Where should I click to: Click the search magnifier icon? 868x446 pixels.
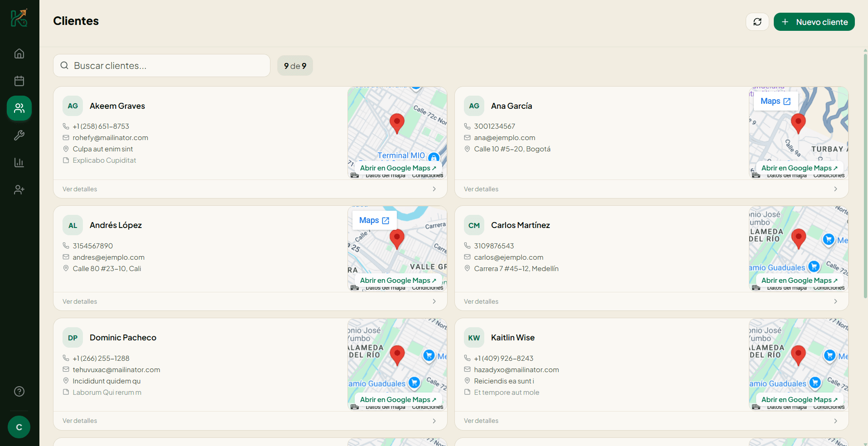pyautogui.click(x=64, y=66)
